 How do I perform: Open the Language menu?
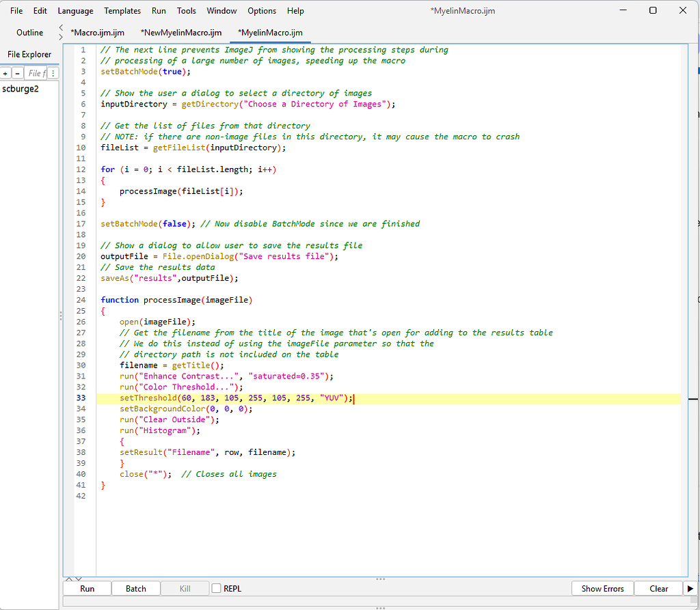click(x=75, y=10)
